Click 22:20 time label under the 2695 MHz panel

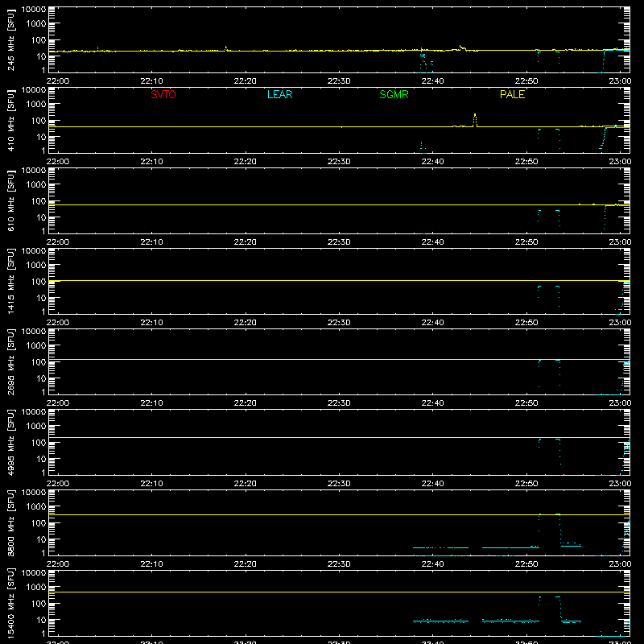pyautogui.click(x=246, y=403)
